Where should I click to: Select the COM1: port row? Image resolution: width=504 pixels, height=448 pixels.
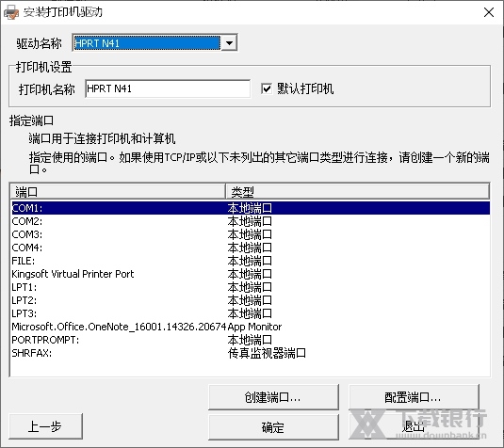tap(251, 208)
